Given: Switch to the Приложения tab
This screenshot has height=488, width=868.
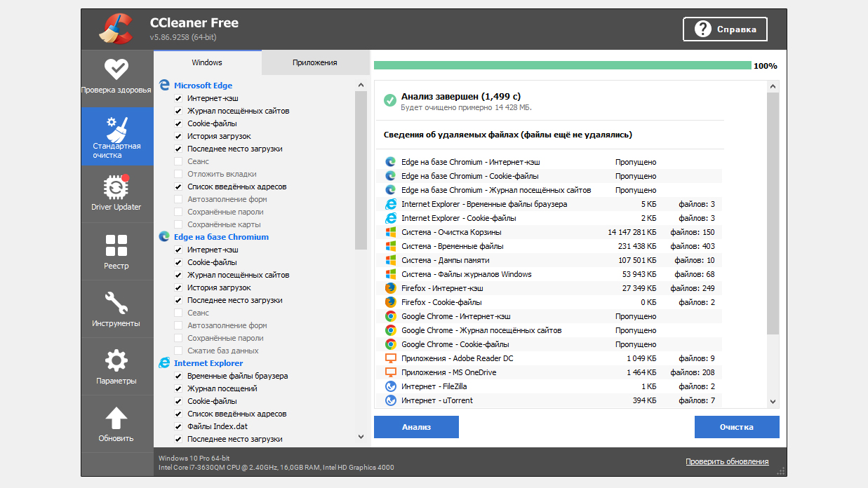Looking at the screenshot, I should pyautogui.click(x=314, y=62).
